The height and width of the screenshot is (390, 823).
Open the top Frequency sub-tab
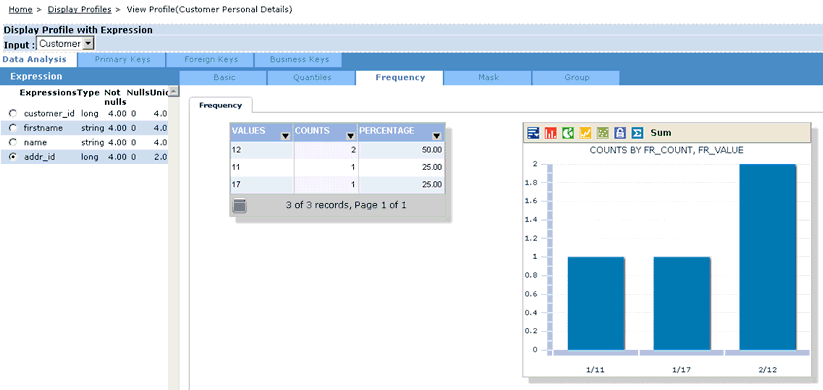click(400, 77)
